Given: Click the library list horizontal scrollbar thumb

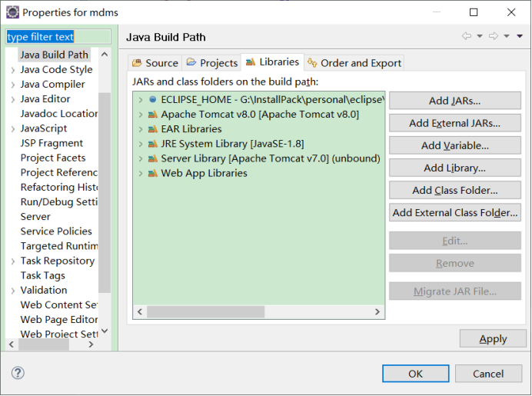Looking at the screenshot, I should (x=205, y=311).
